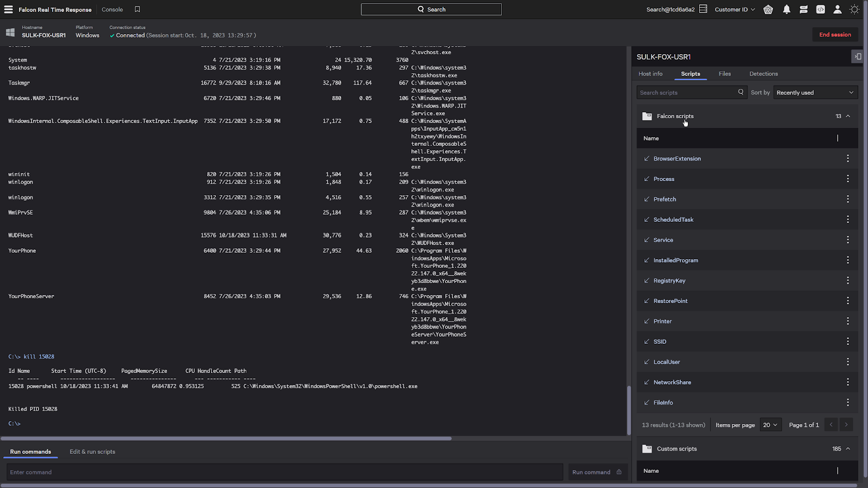Click the global Search field
Viewport: 868px width, 488px height.
point(431,9)
